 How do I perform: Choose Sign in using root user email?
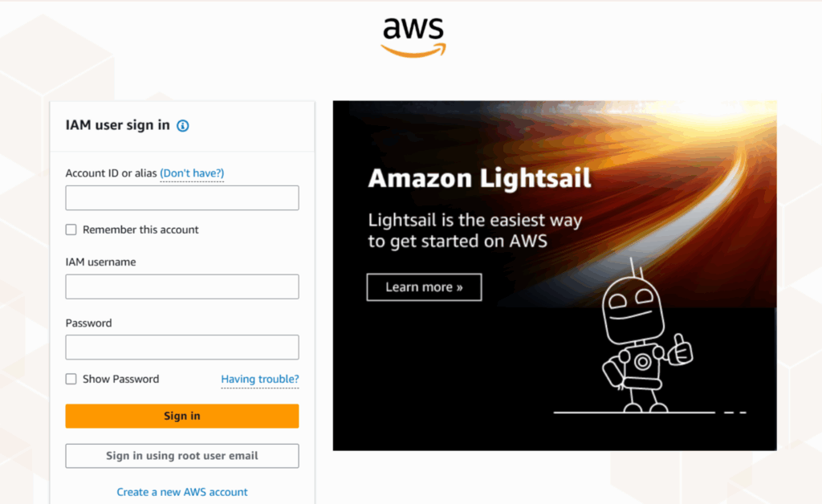[182, 456]
